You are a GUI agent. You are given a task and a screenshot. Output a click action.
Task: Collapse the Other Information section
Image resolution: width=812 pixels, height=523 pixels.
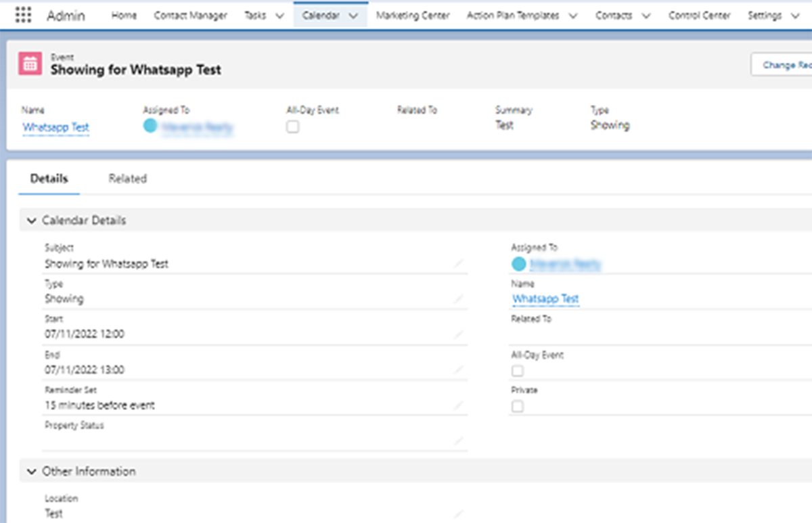tap(31, 472)
